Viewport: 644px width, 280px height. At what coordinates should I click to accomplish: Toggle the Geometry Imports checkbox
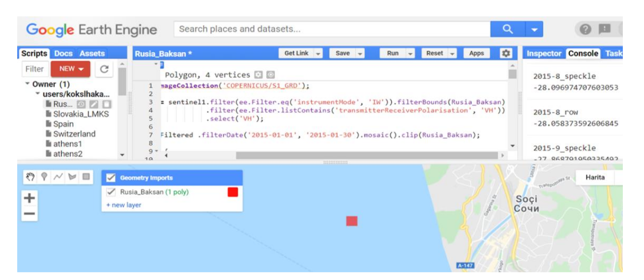(111, 178)
